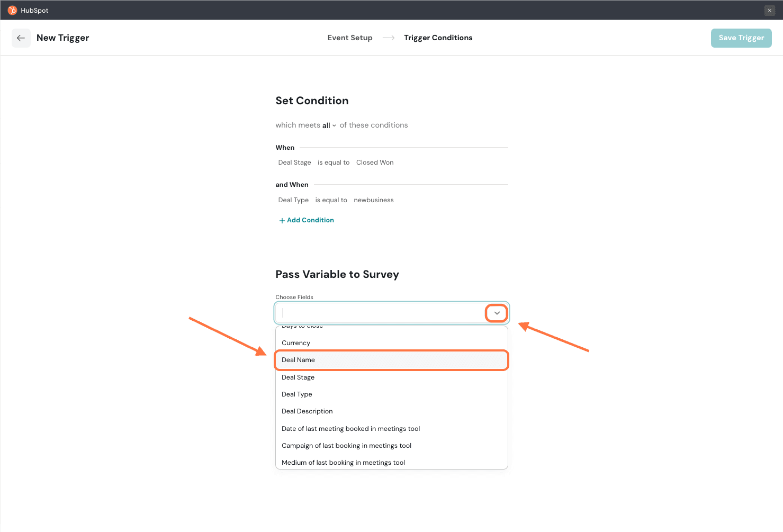This screenshot has height=532, width=783.
Task: Click the HubSpot logo icon
Action: [x=12, y=10]
